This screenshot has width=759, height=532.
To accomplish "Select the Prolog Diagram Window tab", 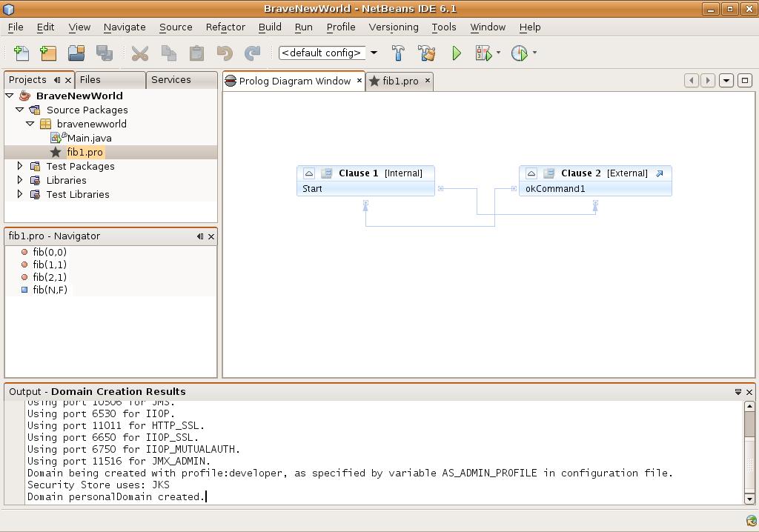I will click(x=294, y=81).
